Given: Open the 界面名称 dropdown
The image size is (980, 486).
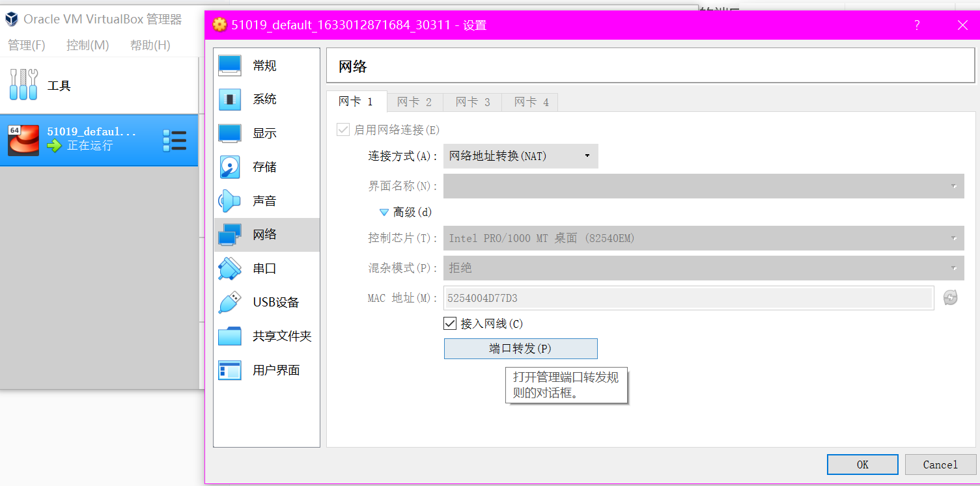Looking at the screenshot, I should pyautogui.click(x=704, y=186).
